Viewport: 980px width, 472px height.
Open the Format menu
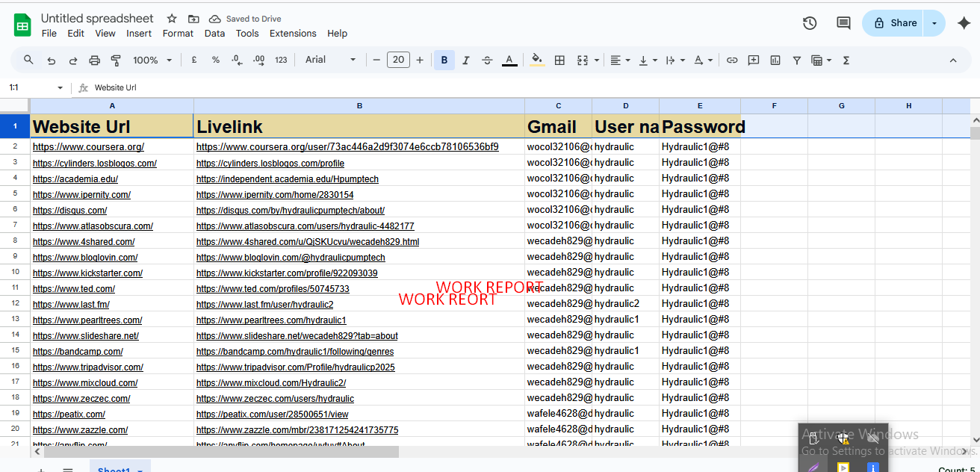[178, 34]
